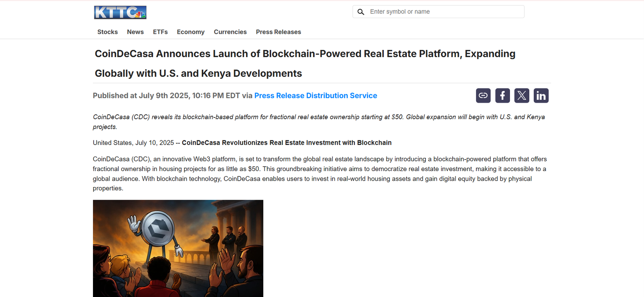Click the italic article summary text
This screenshot has height=297, width=644.
coord(318,117)
